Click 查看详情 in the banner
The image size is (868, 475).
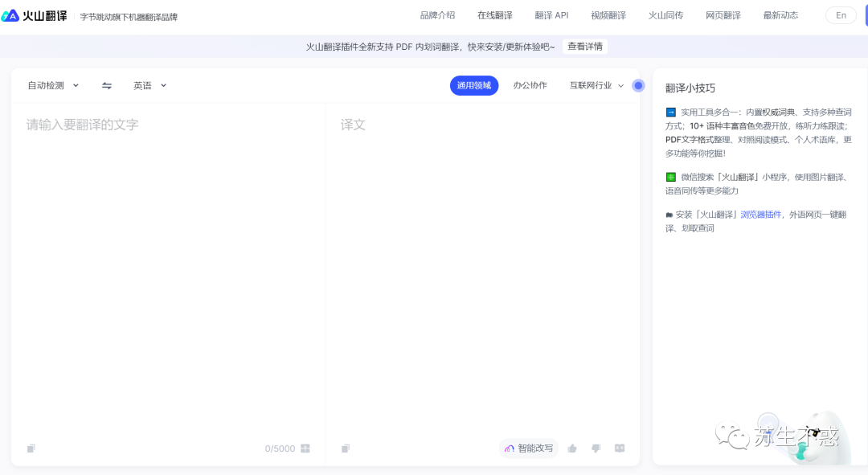585,47
